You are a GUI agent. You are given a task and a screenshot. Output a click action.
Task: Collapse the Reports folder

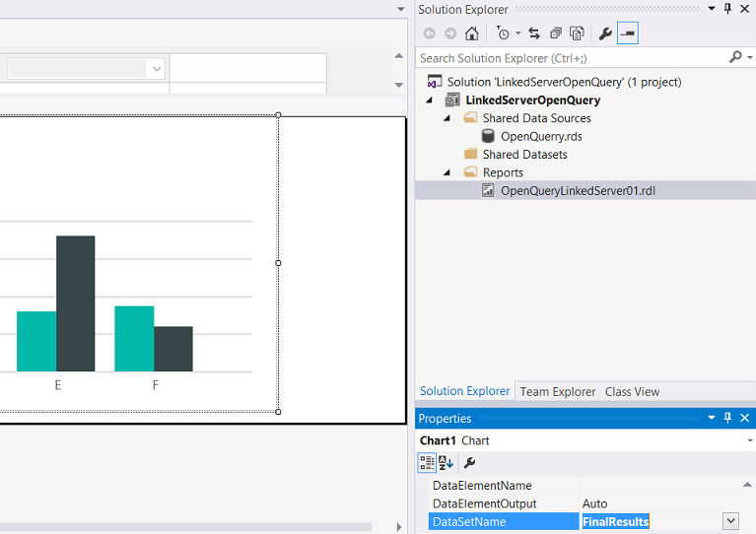coord(447,172)
